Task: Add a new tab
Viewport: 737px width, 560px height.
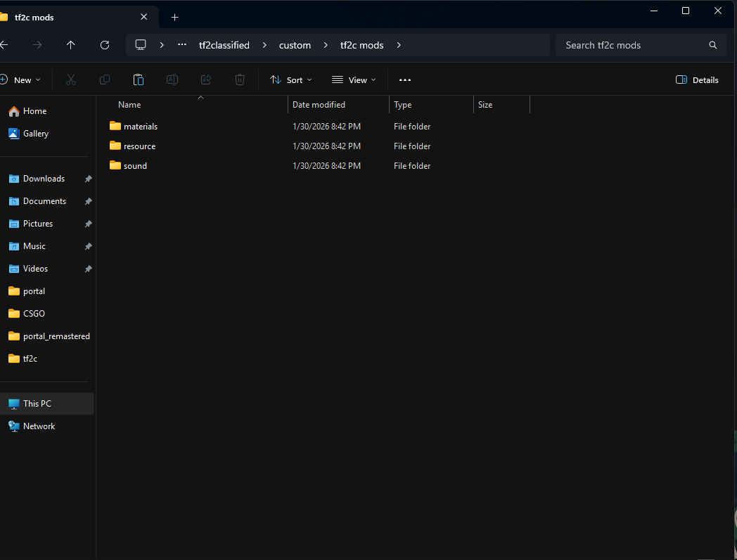Action: tap(175, 17)
